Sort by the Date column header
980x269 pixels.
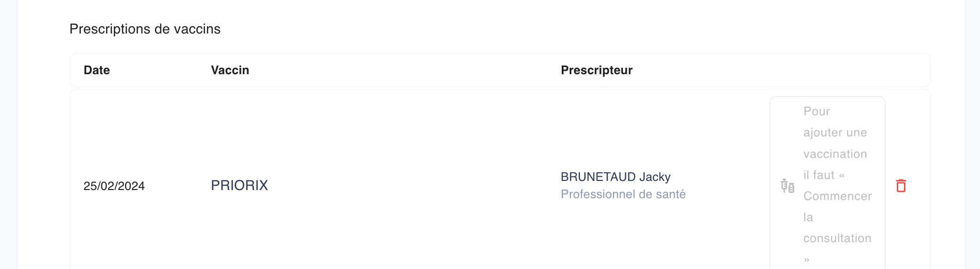97,70
